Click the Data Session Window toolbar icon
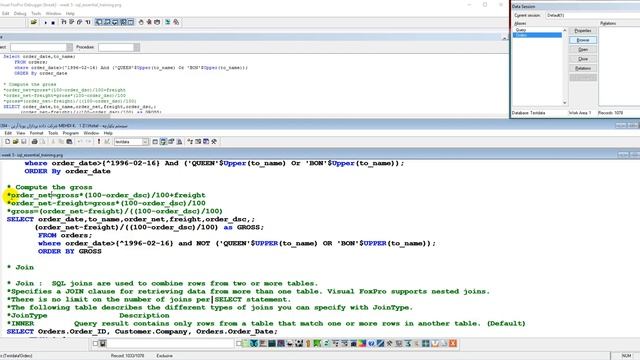640x360 pixels. click(163, 142)
